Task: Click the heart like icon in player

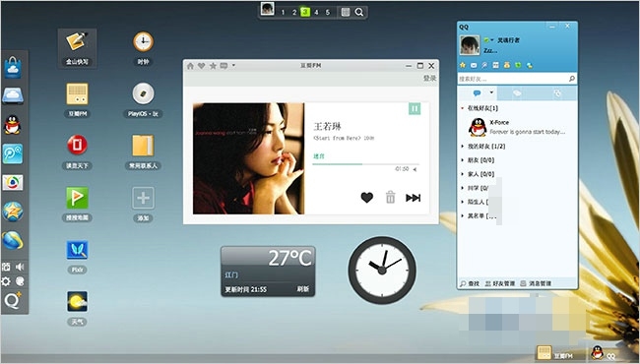Action: (367, 198)
